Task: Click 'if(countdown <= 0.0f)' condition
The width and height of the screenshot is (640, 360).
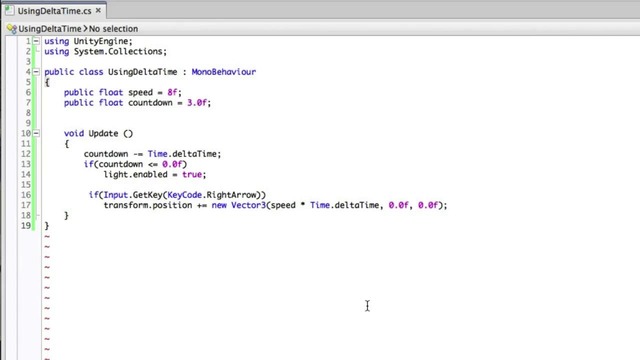Action: pyautogui.click(x=136, y=164)
